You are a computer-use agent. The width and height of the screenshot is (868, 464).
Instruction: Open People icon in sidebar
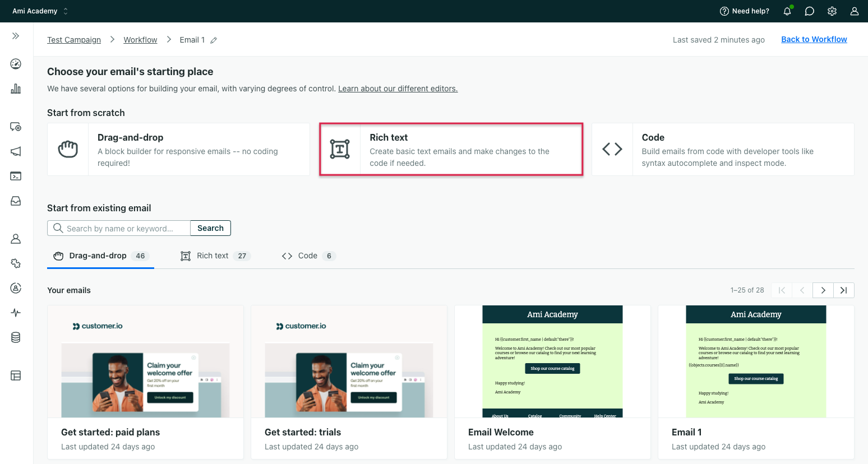tap(16, 239)
